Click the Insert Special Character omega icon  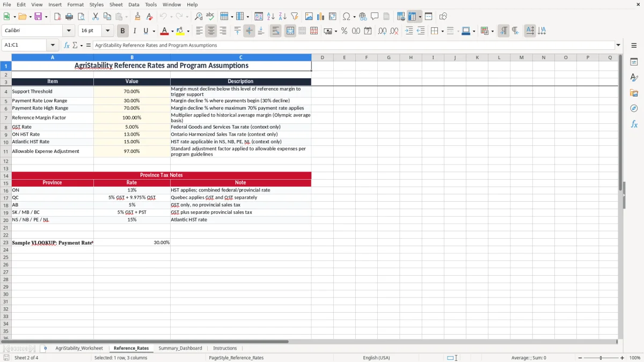(x=347, y=17)
